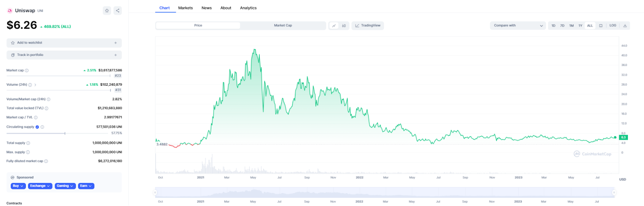644x206 pixels.
Task: Click the mini overview chart below main chart
Action: [x=385, y=192]
